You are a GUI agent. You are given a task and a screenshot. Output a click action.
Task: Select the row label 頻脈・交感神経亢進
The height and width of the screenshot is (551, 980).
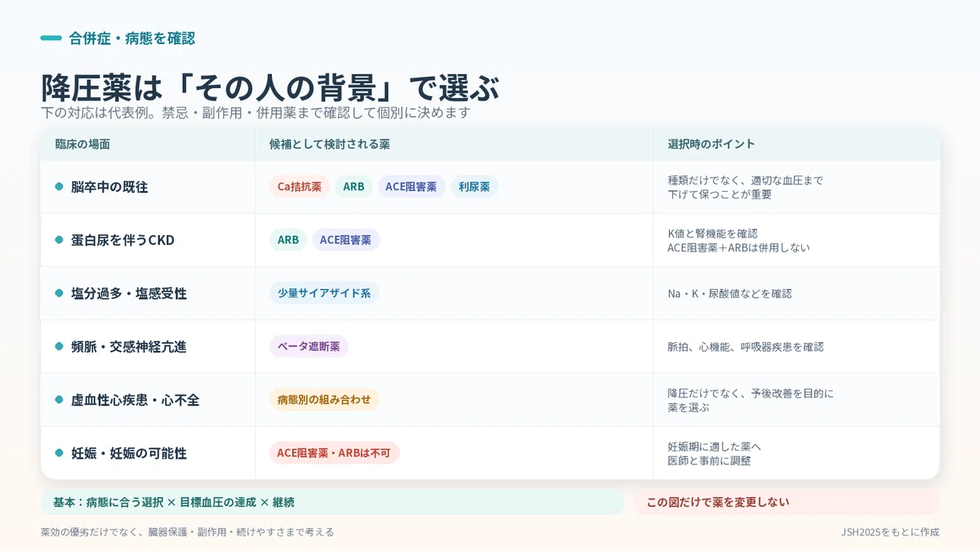pyautogui.click(x=129, y=346)
